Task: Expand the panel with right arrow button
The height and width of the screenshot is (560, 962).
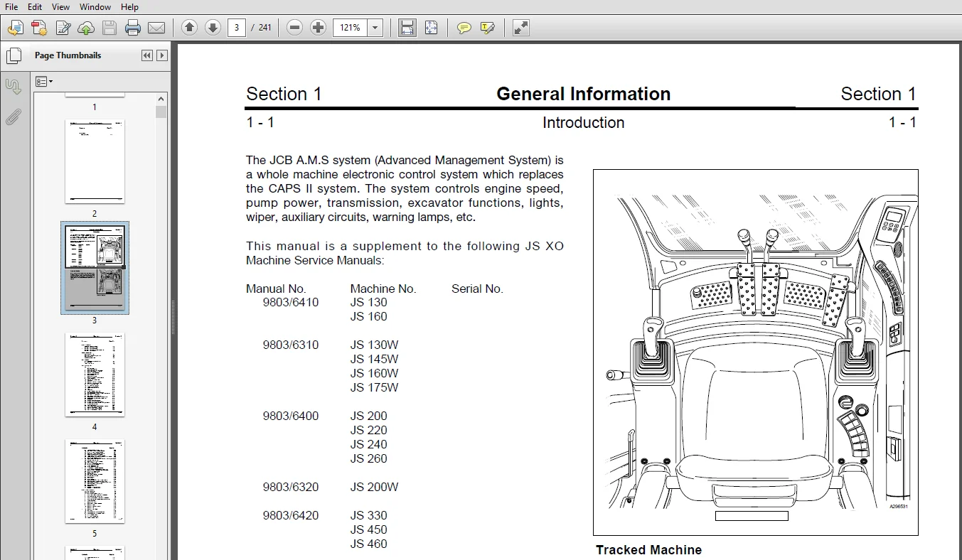Action: coord(162,55)
